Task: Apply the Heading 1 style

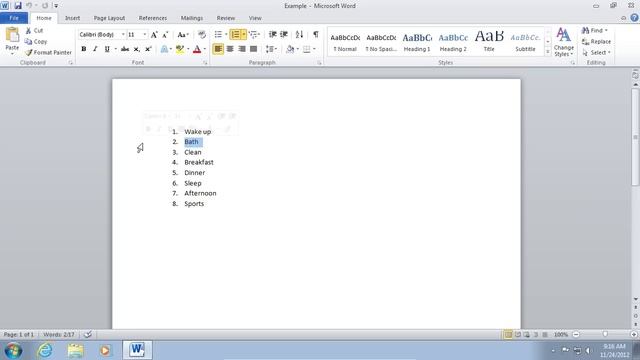Action: [417, 42]
